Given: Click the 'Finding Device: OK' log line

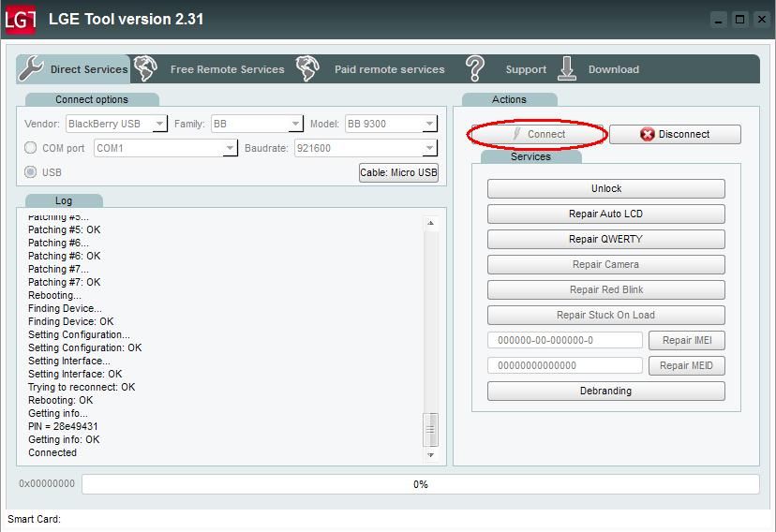Looking at the screenshot, I should tap(71, 321).
